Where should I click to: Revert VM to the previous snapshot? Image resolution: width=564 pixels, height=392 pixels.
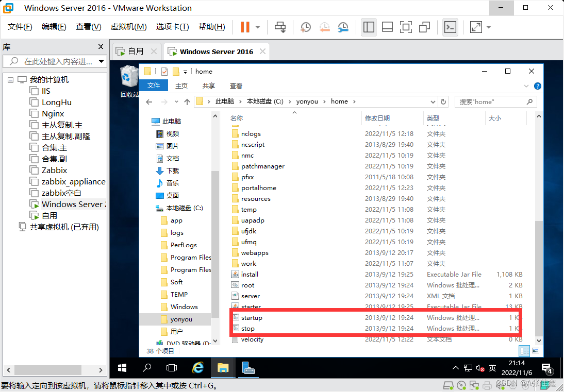(324, 27)
